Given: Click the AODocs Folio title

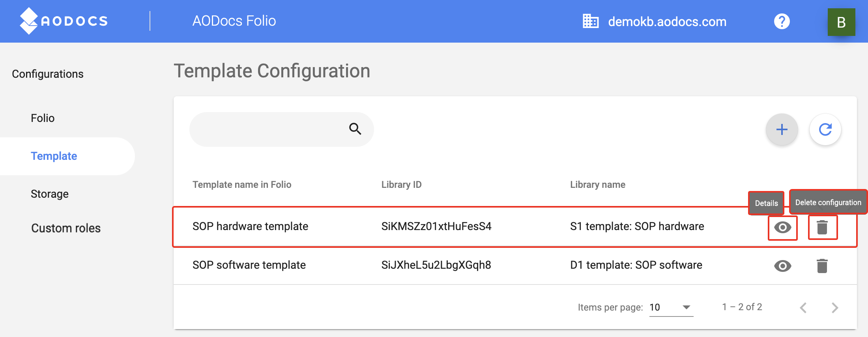Looking at the screenshot, I should pyautogui.click(x=234, y=21).
